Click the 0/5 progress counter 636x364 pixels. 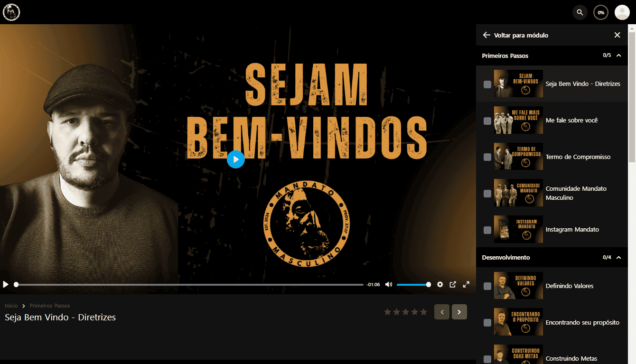pos(607,56)
